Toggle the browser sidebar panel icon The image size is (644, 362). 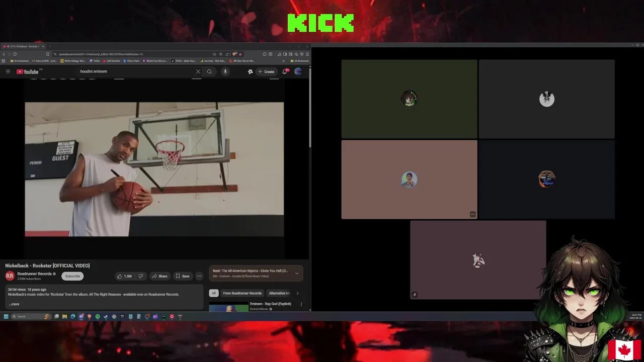point(284,54)
